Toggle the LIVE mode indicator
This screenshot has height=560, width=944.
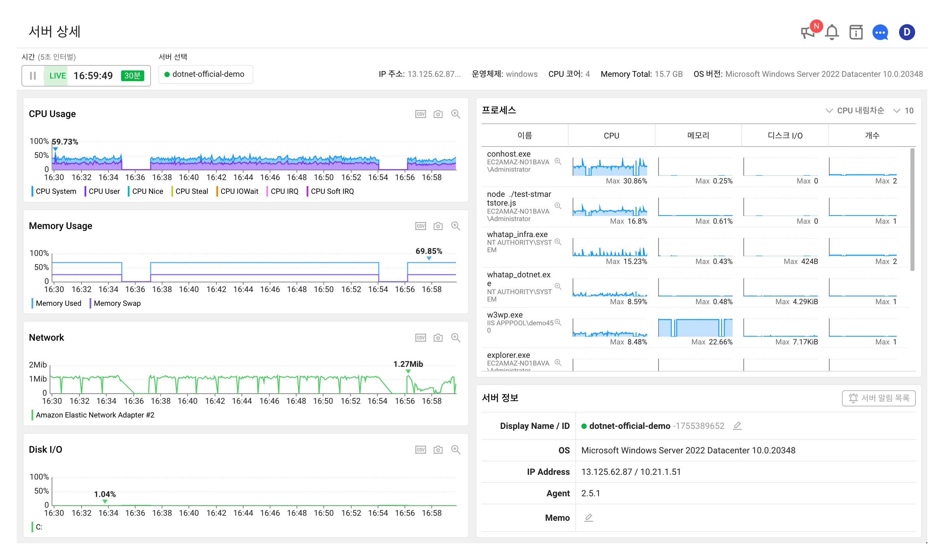click(57, 76)
